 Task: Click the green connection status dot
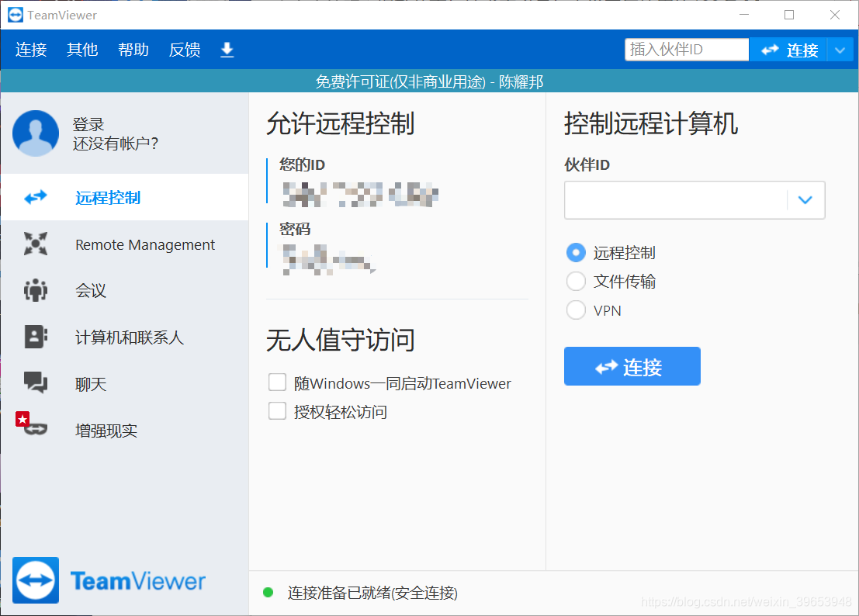[x=268, y=593]
